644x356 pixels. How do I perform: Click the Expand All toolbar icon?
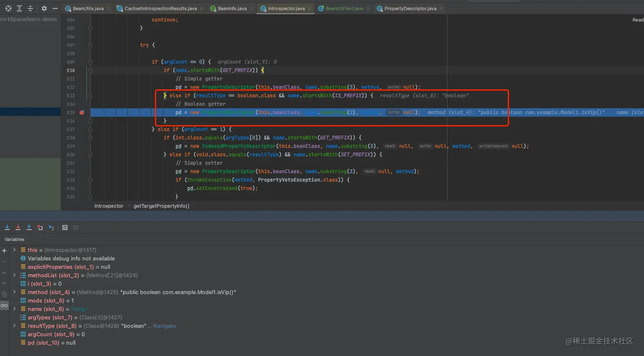click(19, 8)
